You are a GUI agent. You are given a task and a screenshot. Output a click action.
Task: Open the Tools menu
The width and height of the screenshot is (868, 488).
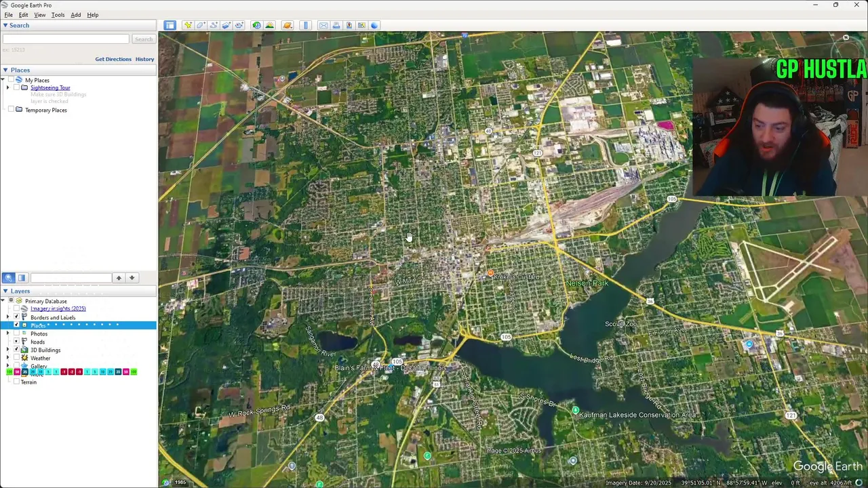point(58,15)
